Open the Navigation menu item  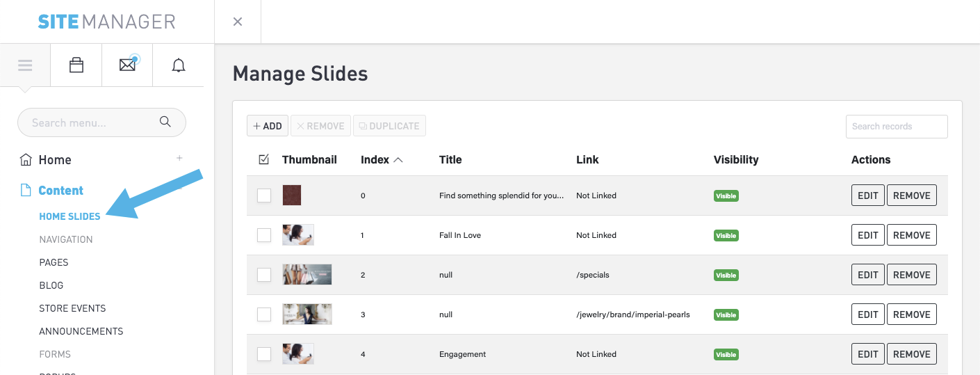[x=66, y=239]
